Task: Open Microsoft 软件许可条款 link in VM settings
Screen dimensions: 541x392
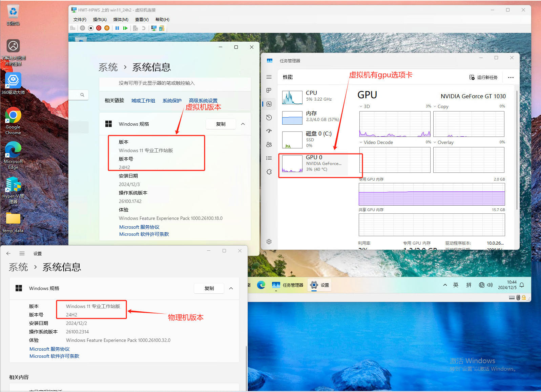Action: [144, 234]
